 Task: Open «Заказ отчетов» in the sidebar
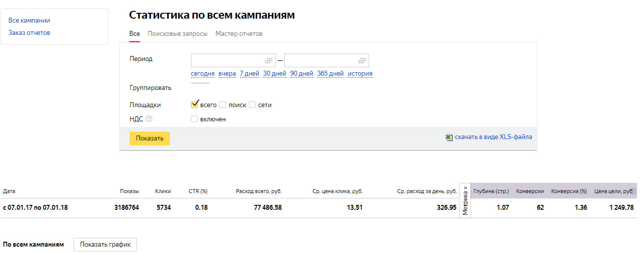pos(29,33)
